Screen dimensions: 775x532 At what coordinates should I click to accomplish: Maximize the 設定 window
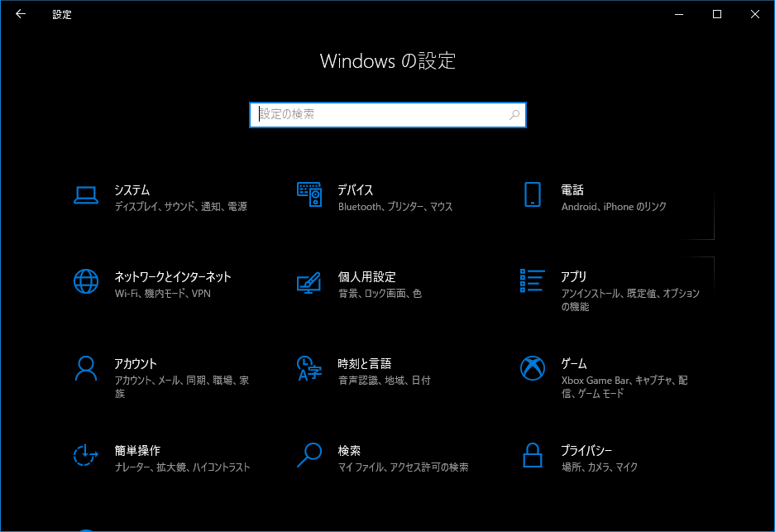click(x=717, y=14)
